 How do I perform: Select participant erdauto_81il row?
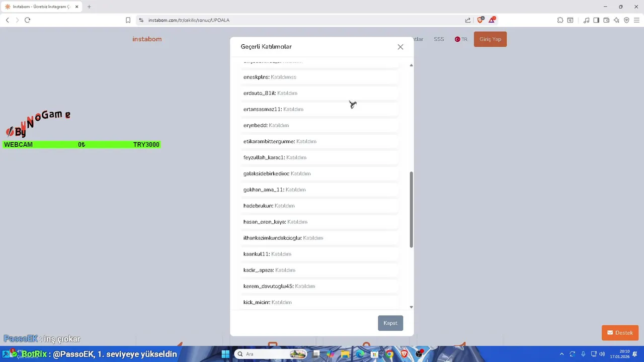[319, 93]
